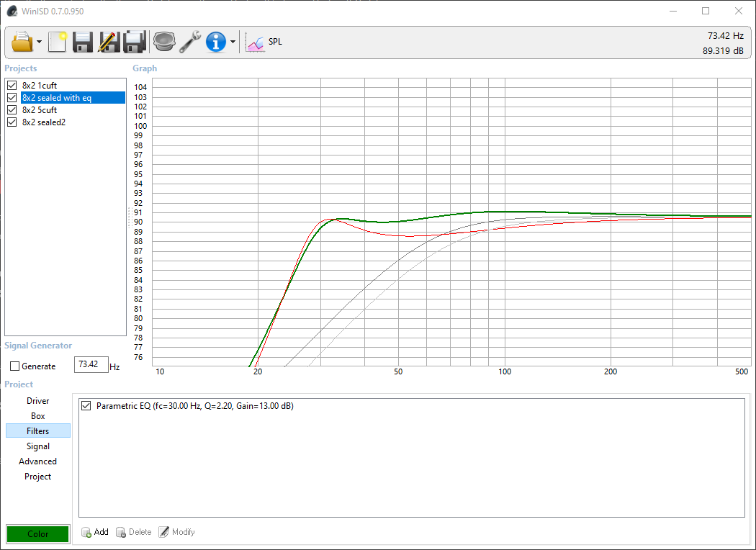Switch to the Signal tab
Viewport: 756px width, 550px height.
pyautogui.click(x=38, y=446)
